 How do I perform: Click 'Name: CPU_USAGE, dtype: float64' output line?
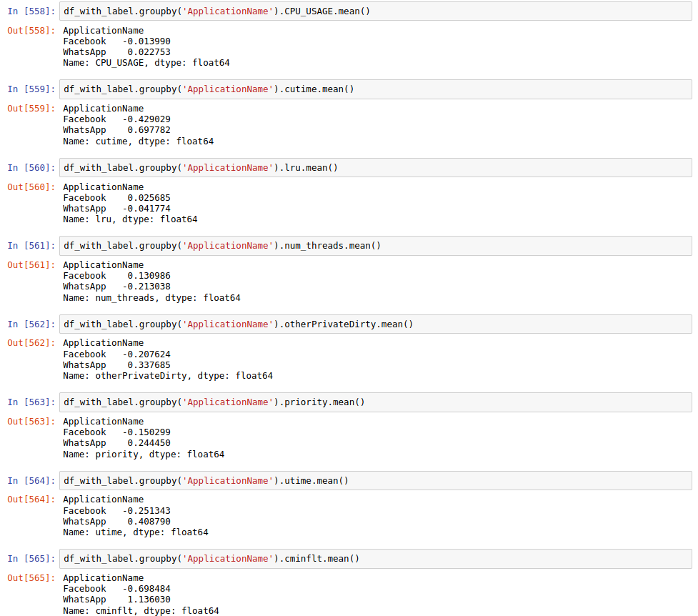click(146, 63)
